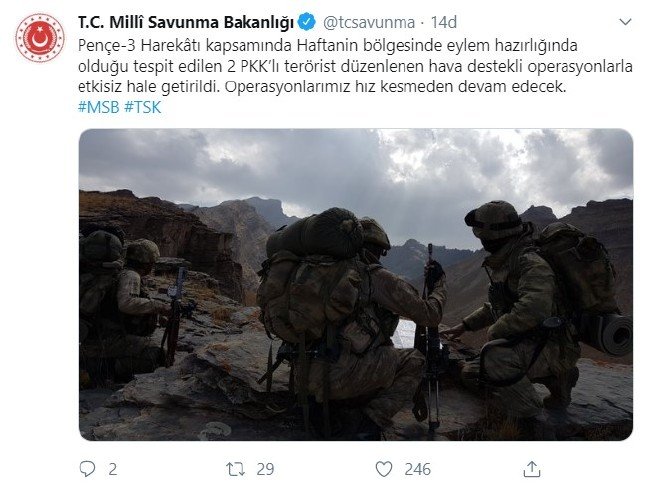648x490 pixels.
Task: Like the tweet with the heart icon
Action: tap(384, 469)
